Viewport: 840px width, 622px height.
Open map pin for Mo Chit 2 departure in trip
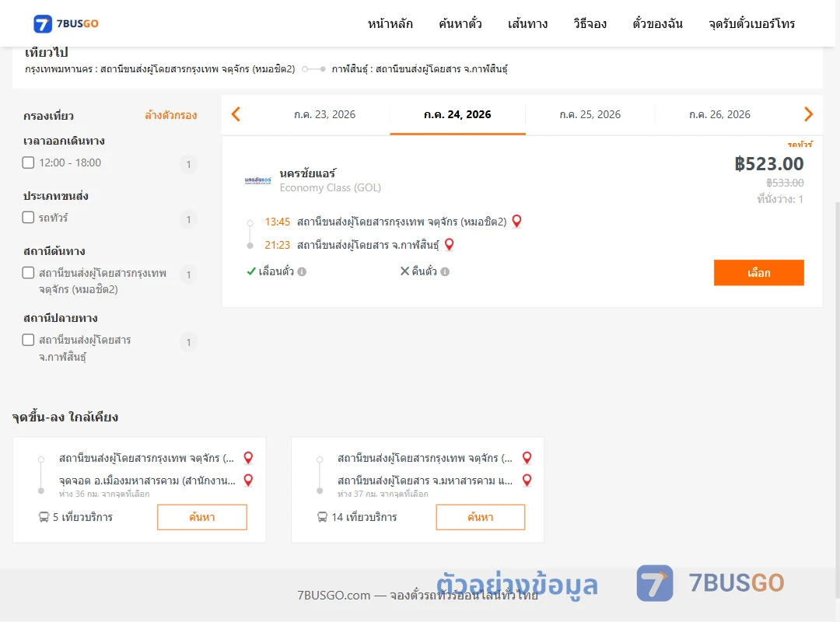tap(517, 222)
